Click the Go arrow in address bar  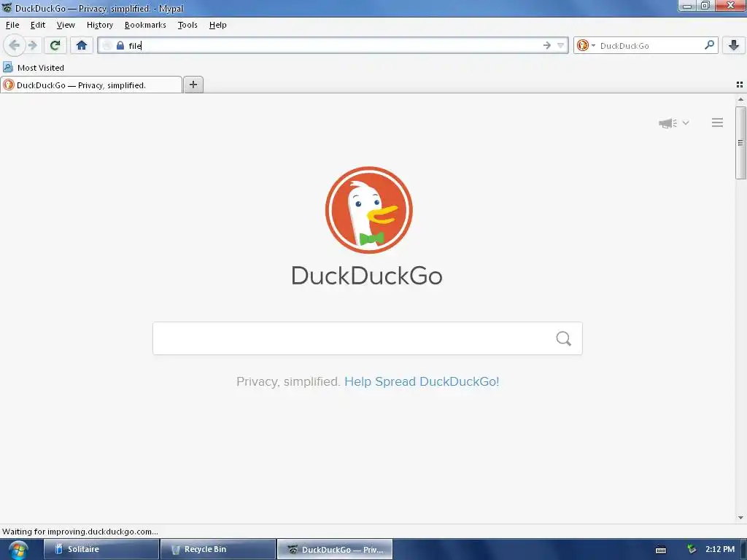(546, 45)
